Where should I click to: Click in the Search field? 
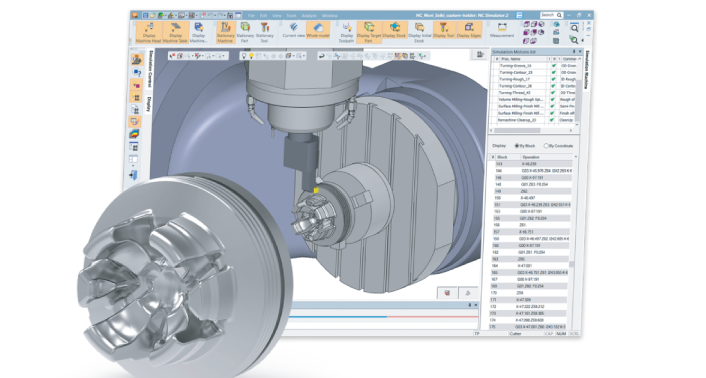tap(552, 15)
